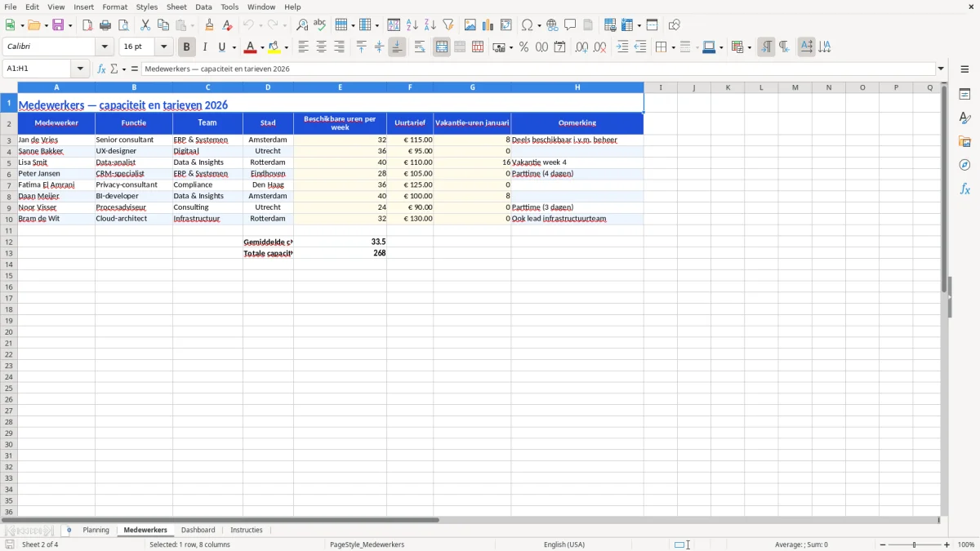Switch to the Instructies sheet tab
This screenshot has height=551, width=980.
pos(247,530)
